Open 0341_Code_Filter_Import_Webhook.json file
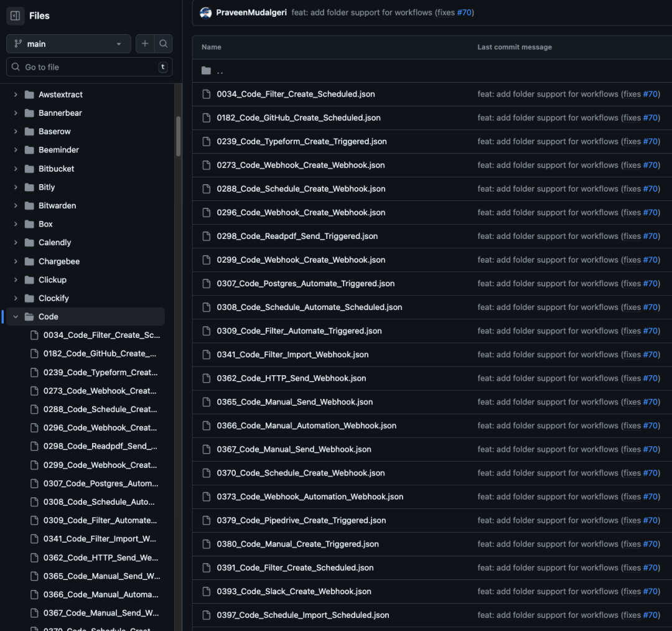Screen dimensions: 672x631 point(292,355)
